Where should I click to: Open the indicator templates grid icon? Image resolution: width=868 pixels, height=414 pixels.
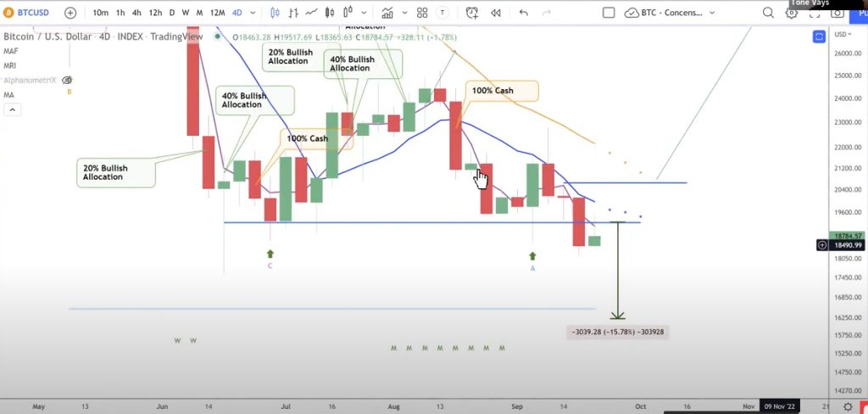tap(422, 13)
